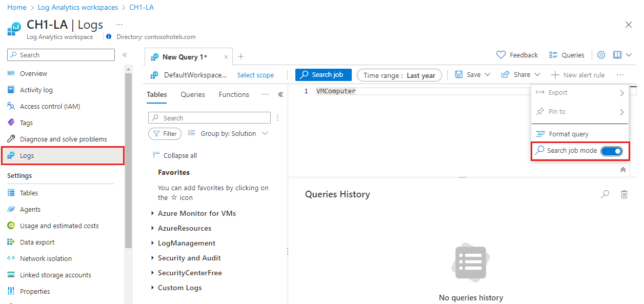644x304 pixels.
Task: Search the Queries History with magnifier icon
Action: (605, 194)
